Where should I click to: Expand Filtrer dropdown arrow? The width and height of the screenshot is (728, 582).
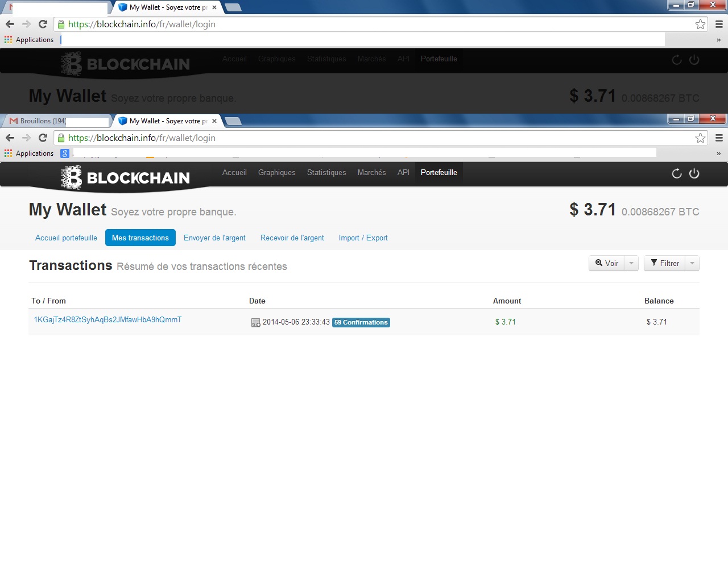(692, 263)
